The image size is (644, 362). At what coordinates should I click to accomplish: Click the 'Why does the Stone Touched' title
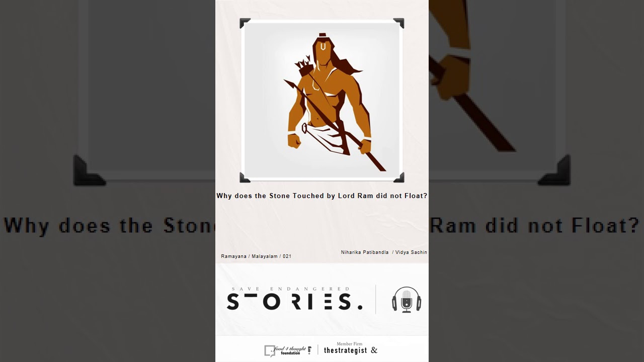coord(322,196)
